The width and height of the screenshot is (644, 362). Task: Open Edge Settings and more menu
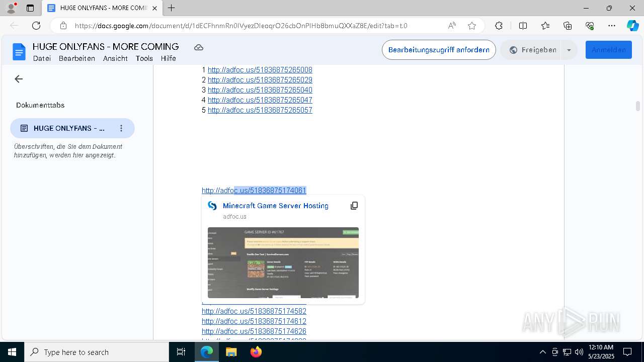tap(612, 26)
